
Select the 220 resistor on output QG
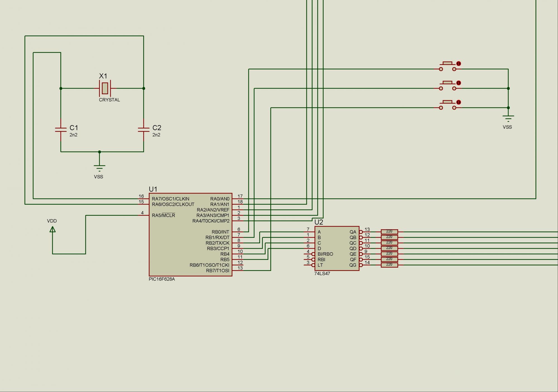[x=389, y=265]
